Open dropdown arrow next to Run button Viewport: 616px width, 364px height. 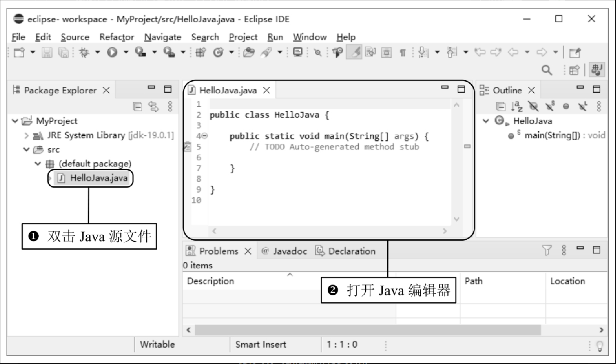pos(126,53)
